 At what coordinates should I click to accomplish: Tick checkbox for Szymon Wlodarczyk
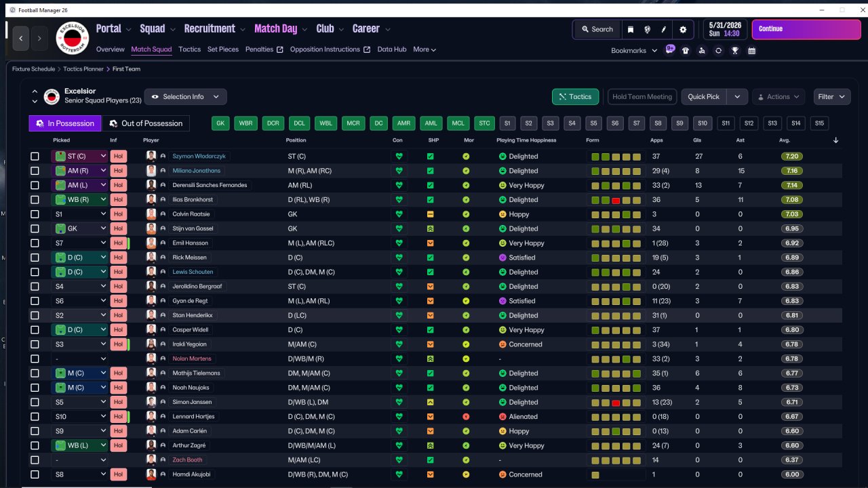pos(35,156)
